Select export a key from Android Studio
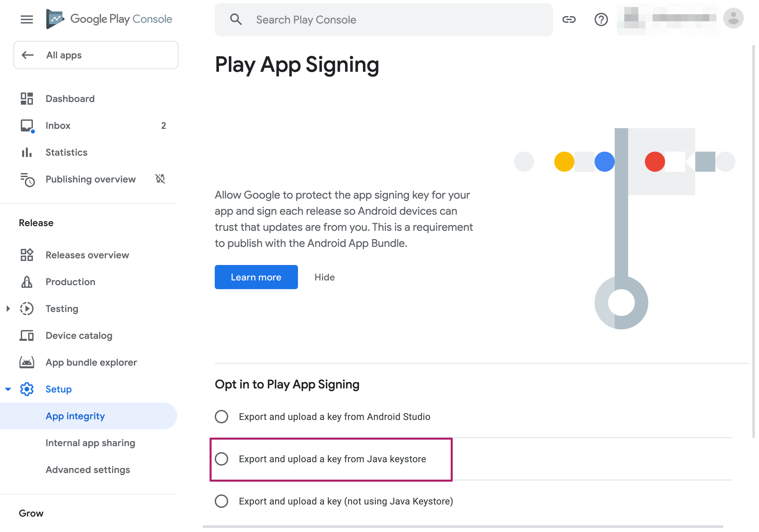The image size is (759, 532). [221, 417]
